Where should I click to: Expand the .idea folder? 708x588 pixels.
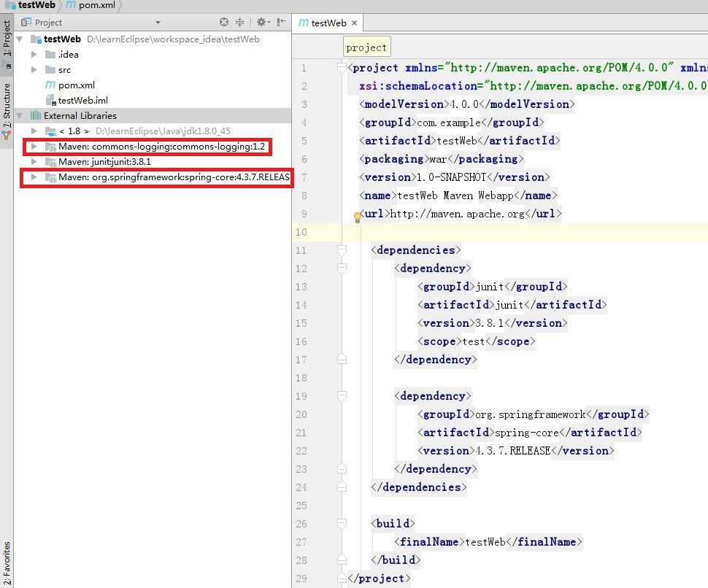tap(34, 55)
